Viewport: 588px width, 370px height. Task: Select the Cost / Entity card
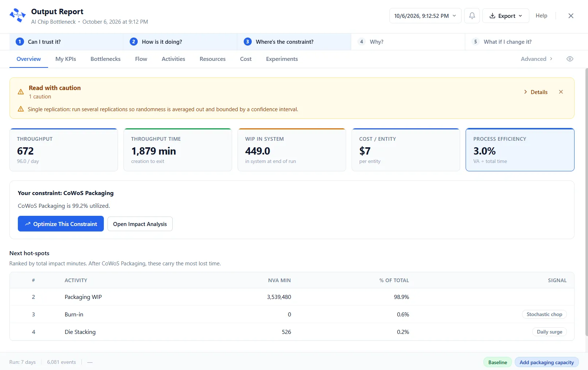pyautogui.click(x=406, y=149)
